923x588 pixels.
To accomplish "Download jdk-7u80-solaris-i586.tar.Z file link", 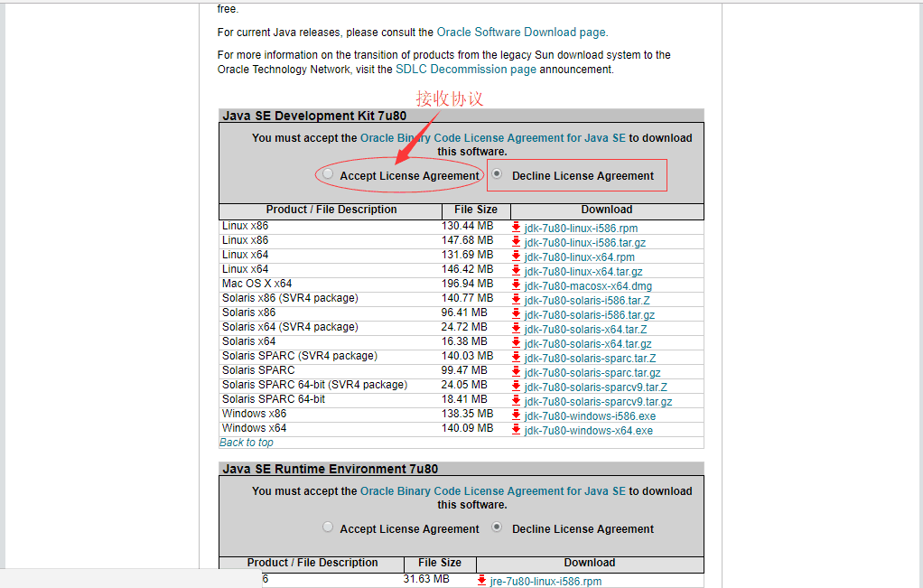I will tap(587, 300).
